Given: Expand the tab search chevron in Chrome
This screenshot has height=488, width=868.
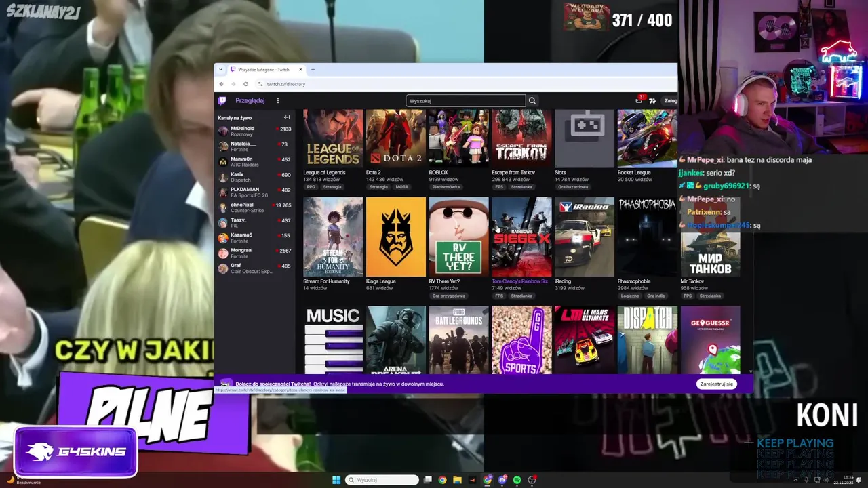Looking at the screenshot, I should [220, 69].
